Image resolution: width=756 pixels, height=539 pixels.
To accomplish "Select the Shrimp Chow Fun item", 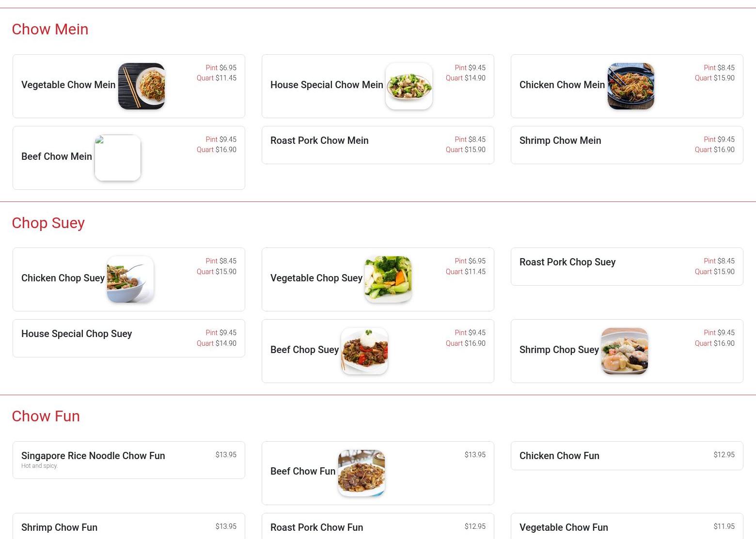I will click(129, 526).
